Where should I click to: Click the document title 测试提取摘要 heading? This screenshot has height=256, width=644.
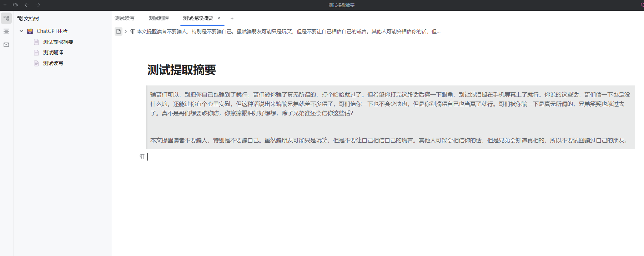click(182, 70)
